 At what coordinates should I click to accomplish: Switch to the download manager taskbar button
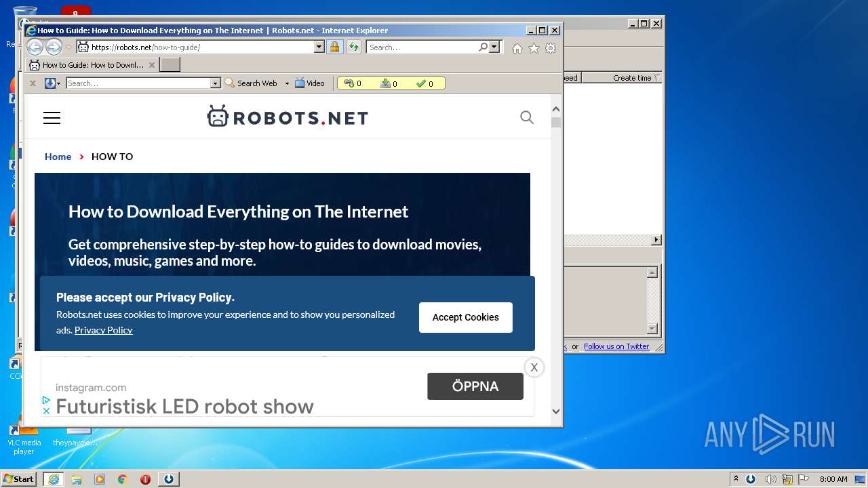pyautogui.click(x=169, y=479)
